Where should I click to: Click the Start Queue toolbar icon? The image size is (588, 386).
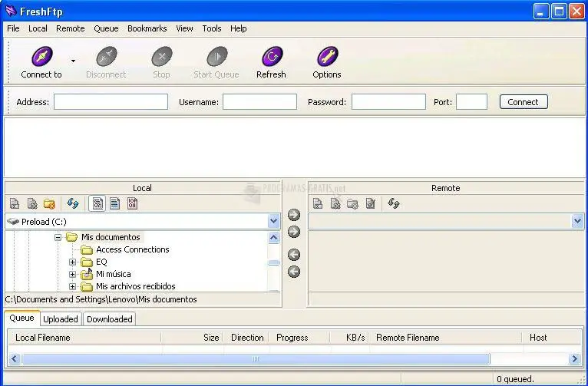tap(216, 57)
